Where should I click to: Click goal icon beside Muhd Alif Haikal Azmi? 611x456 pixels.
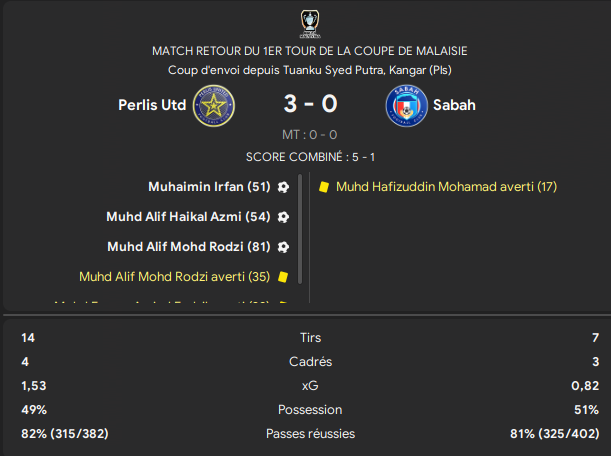click(x=283, y=217)
